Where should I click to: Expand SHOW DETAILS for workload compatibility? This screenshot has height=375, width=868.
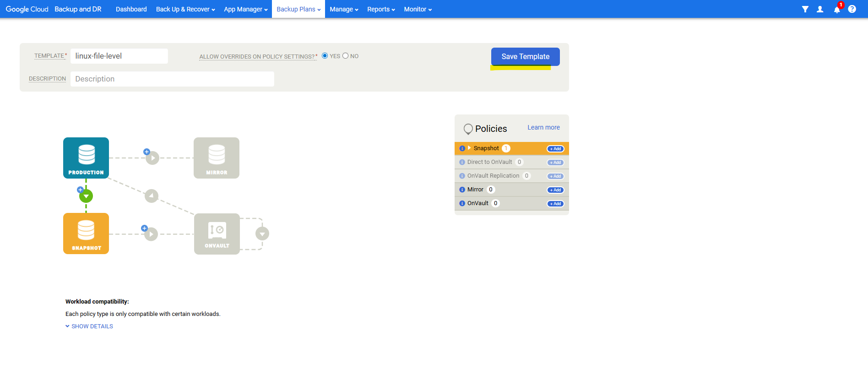point(89,326)
